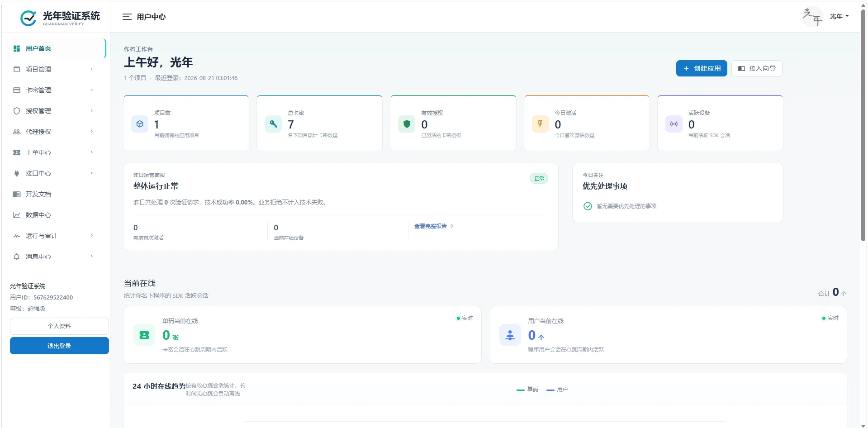Toggle the hamburger menu beside 用户中心
This screenshot has height=428, width=868.
tap(127, 17)
